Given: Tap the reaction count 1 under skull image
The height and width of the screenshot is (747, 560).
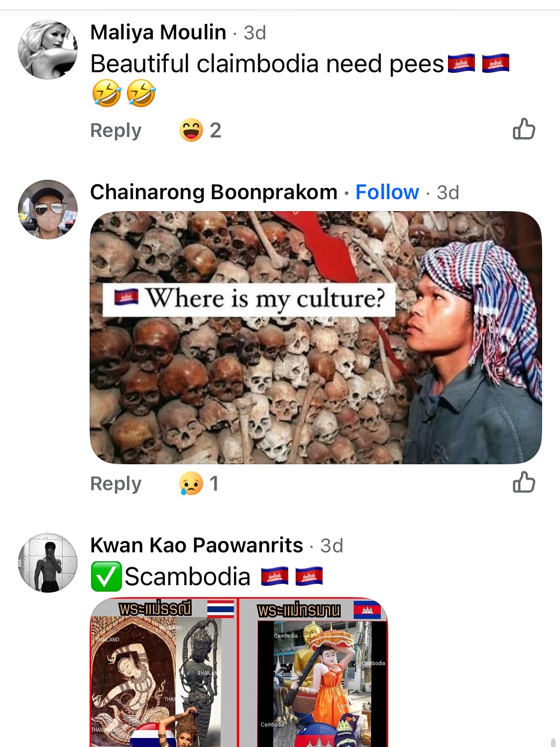Looking at the screenshot, I should [x=214, y=484].
